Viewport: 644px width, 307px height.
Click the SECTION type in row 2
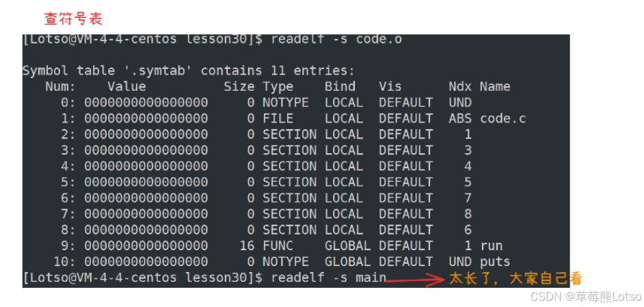click(x=290, y=135)
